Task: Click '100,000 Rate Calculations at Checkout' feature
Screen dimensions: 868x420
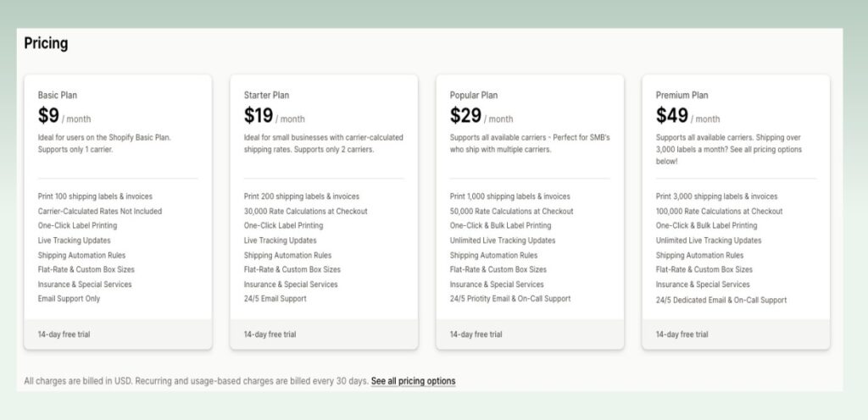Action: 719,211
